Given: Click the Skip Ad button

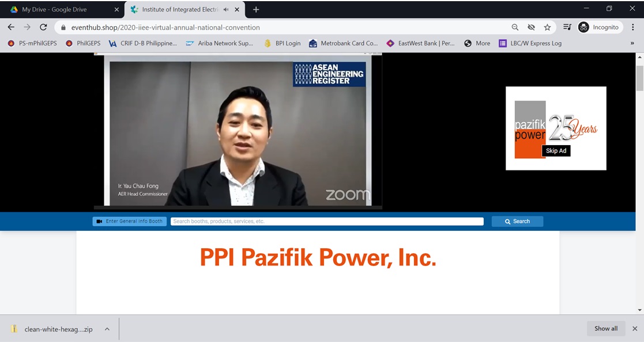Looking at the screenshot, I should click(x=556, y=151).
